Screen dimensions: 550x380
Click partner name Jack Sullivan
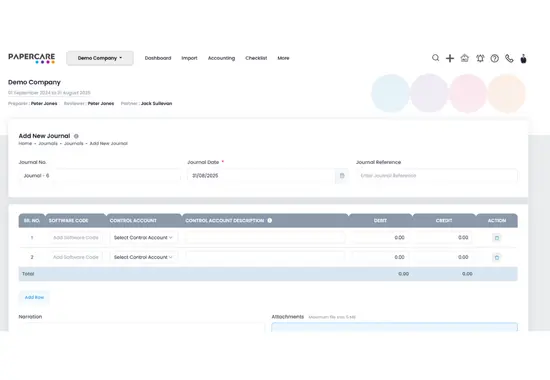pos(156,104)
